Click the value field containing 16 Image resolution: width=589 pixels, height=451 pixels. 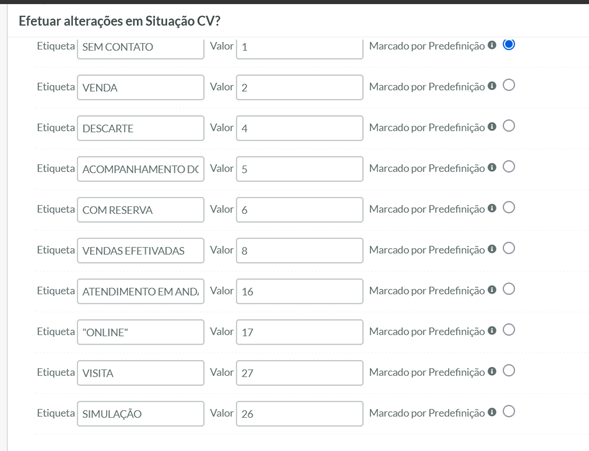click(x=300, y=291)
